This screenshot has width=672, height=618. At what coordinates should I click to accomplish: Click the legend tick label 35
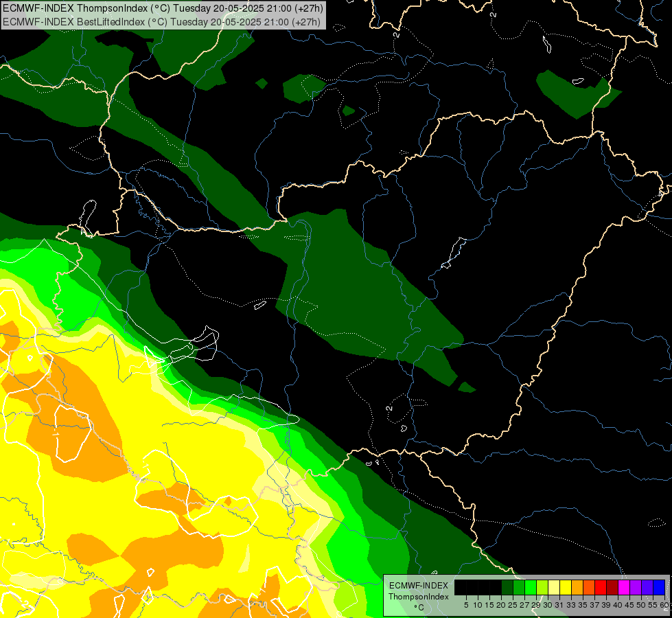point(583,605)
